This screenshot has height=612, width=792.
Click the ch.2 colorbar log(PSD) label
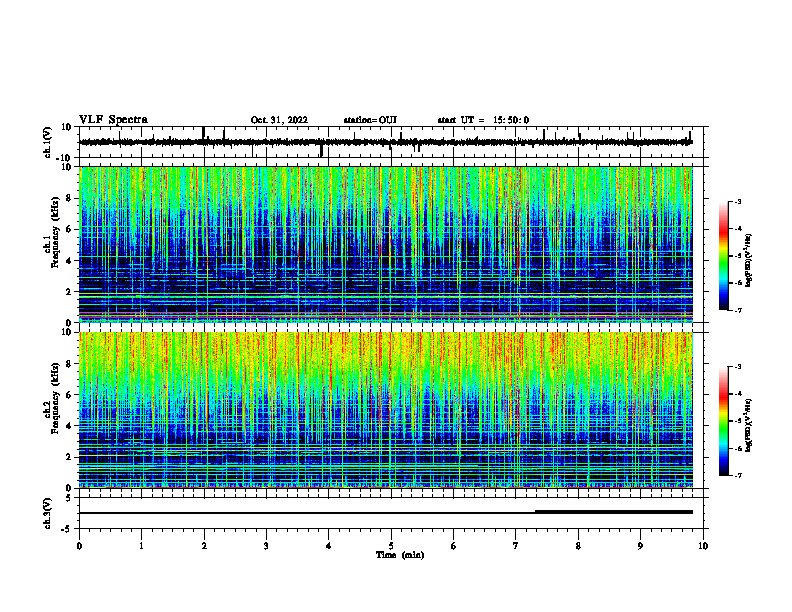coord(749,425)
